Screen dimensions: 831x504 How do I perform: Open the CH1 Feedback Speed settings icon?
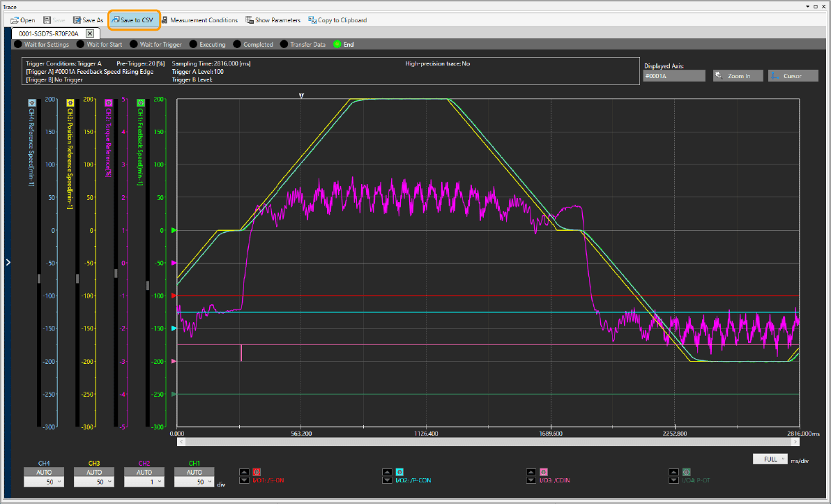pos(140,102)
